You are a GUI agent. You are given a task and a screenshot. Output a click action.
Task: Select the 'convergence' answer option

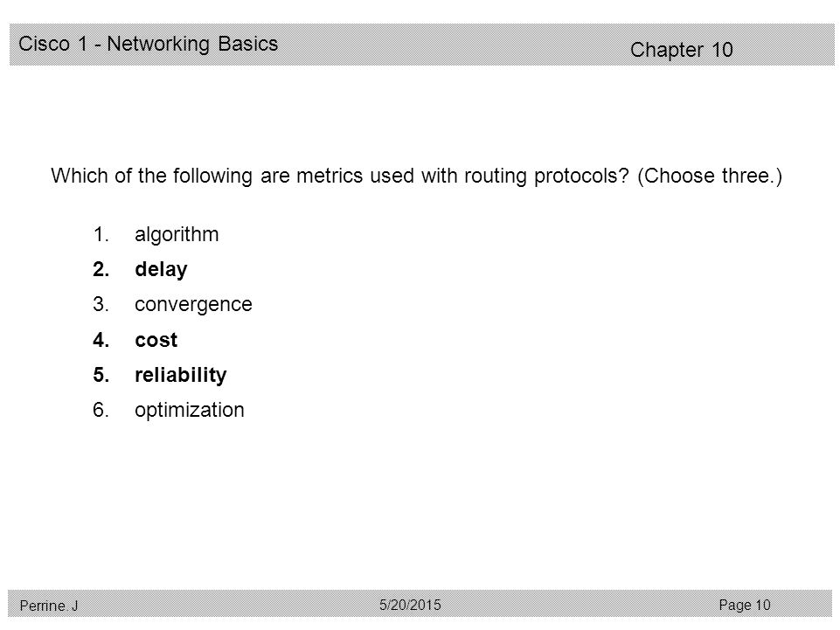coord(193,305)
